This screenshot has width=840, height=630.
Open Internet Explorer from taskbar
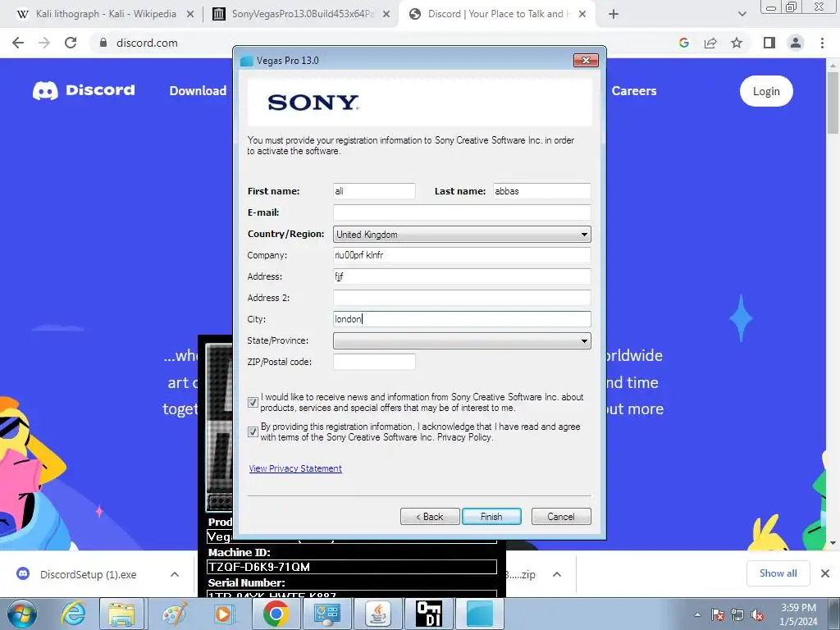pyautogui.click(x=74, y=614)
